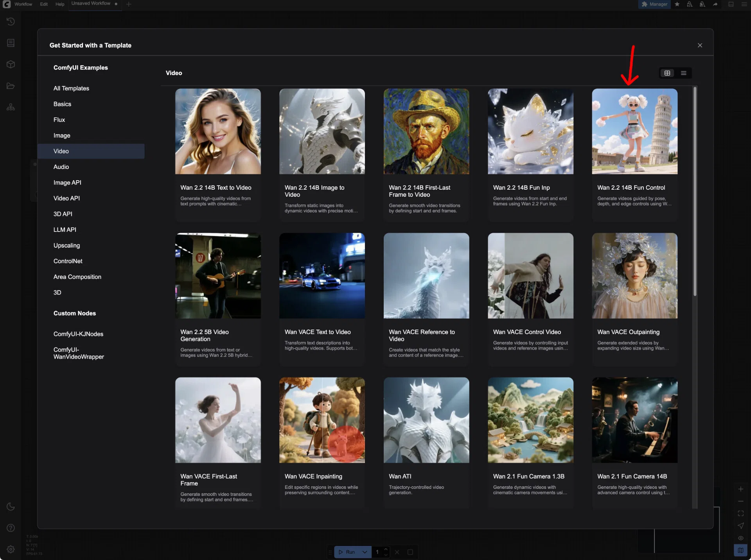Toggle the minimap button
Viewport: 751px width, 560px height.
click(741, 550)
